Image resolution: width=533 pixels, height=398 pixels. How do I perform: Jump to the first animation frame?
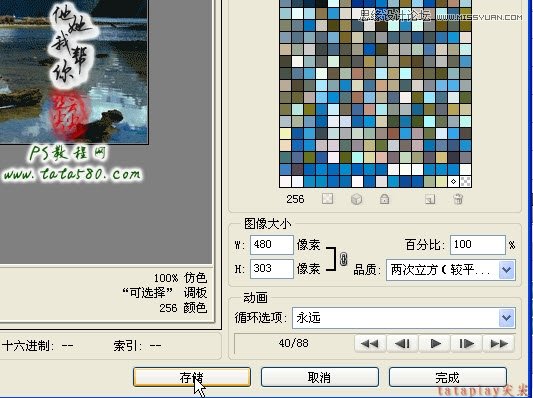[369, 344]
